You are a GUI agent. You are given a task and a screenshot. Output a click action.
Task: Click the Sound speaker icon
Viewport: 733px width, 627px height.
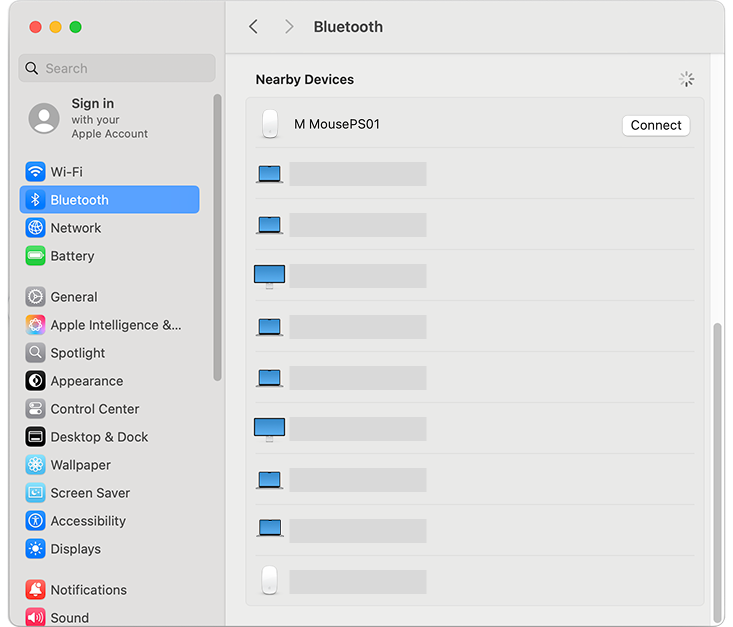tap(36, 617)
